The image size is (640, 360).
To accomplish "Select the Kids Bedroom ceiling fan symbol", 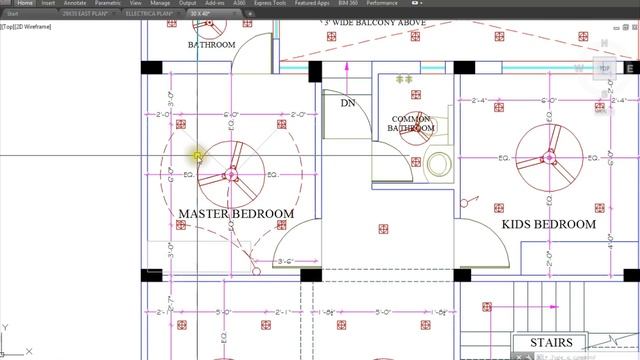I will pyautogui.click(x=549, y=158).
